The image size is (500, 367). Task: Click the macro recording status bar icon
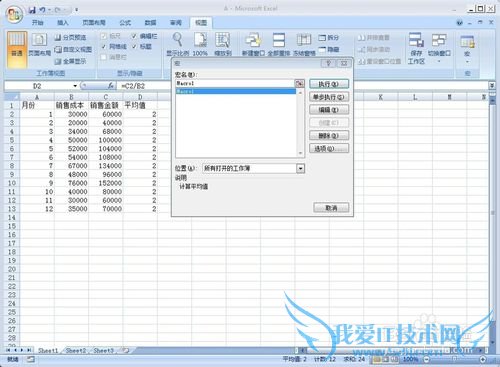point(30,359)
